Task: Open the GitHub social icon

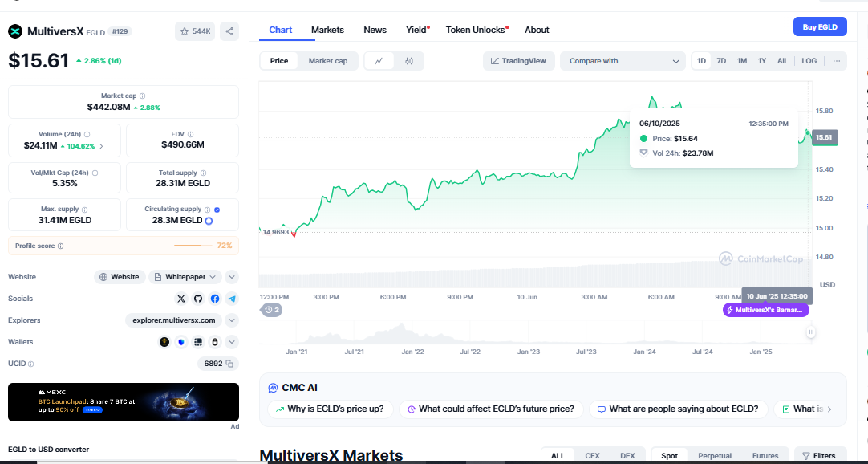Action: (198, 299)
